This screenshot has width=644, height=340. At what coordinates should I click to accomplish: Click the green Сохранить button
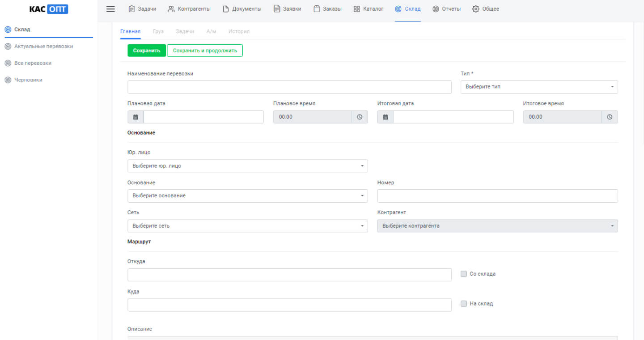[147, 51]
